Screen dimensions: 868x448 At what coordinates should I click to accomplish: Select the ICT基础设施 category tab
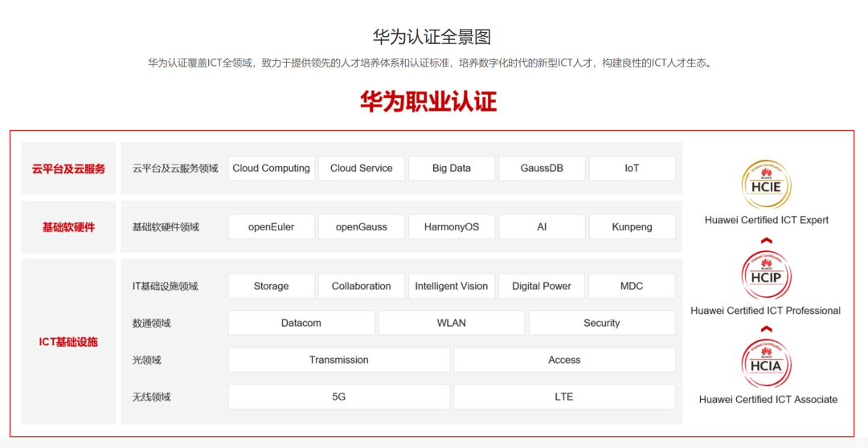tap(68, 342)
